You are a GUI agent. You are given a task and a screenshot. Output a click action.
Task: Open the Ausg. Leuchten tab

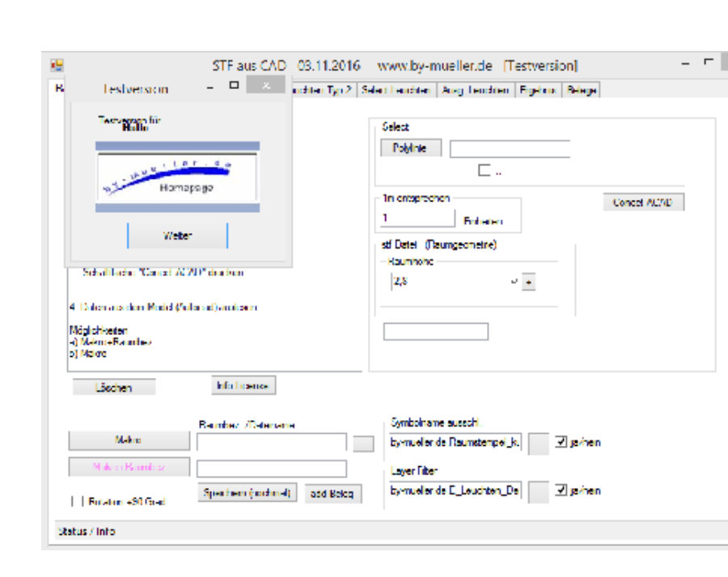click(x=476, y=90)
